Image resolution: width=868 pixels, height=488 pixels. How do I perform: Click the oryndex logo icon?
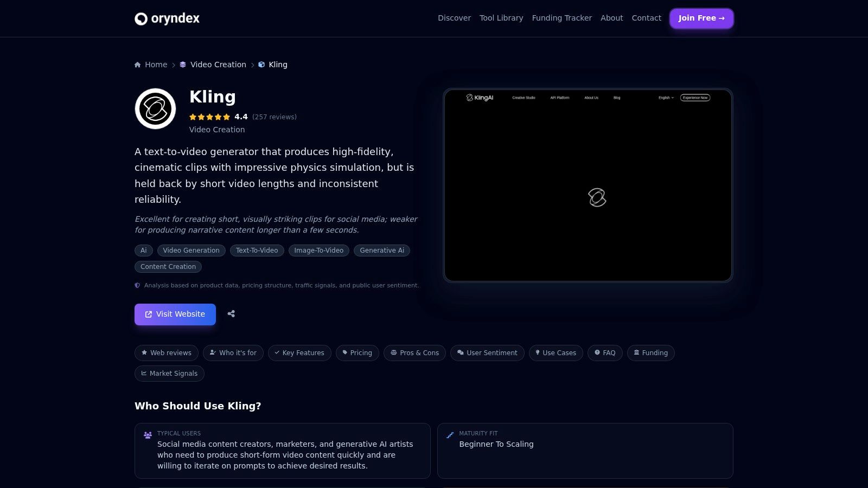(141, 19)
